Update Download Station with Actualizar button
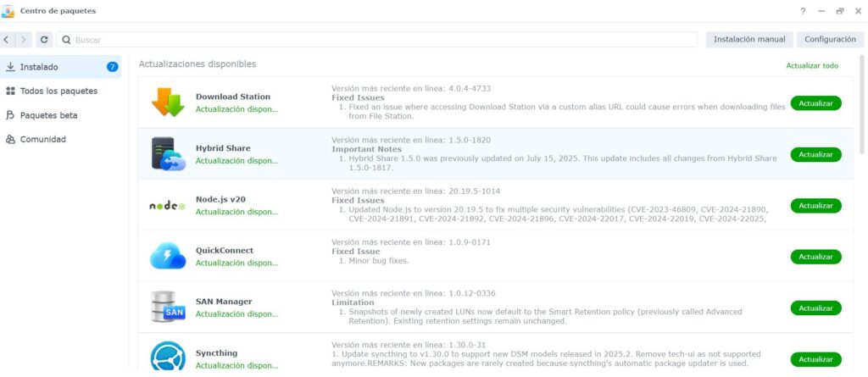Screen dimensions: 868x377 [x=815, y=103]
